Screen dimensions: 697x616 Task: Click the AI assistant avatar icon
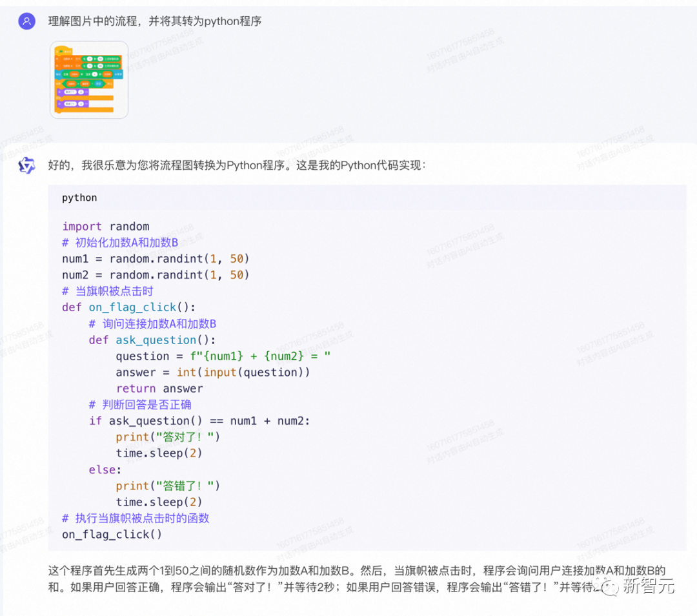point(26,166)
